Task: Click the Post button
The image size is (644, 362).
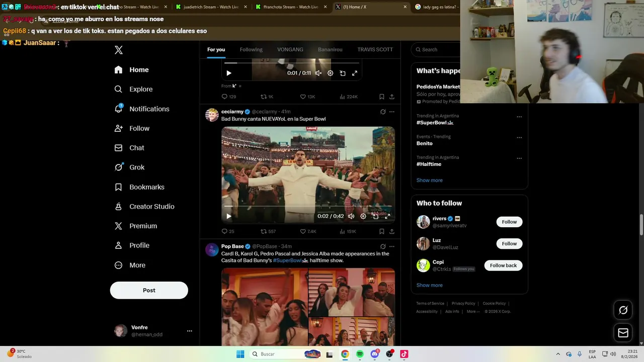Action: click(x=149, y=290)
